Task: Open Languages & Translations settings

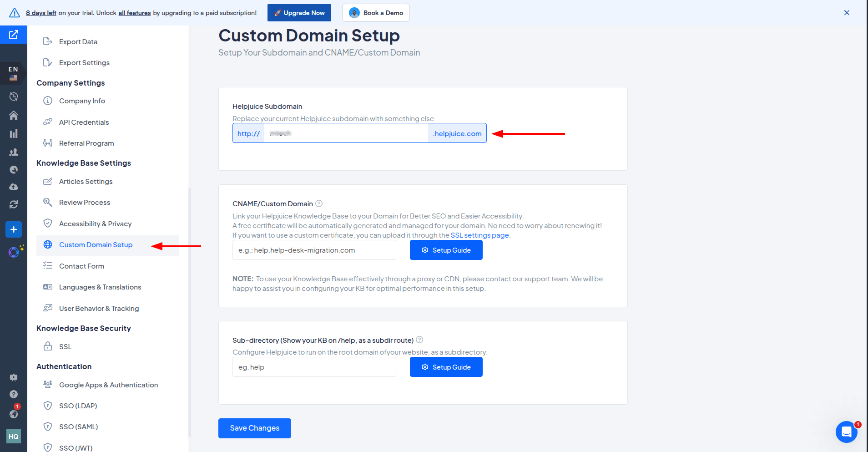Action: 108,287
